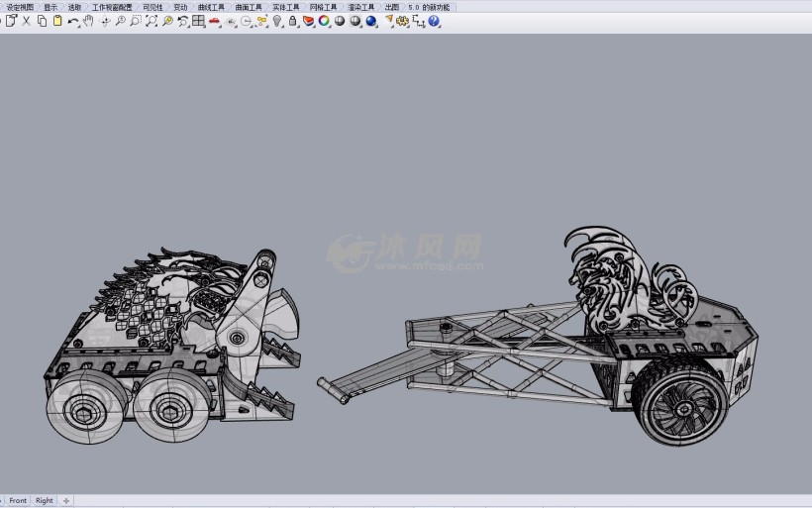
Task: Select the Pan hand tool
Action: 88,21
